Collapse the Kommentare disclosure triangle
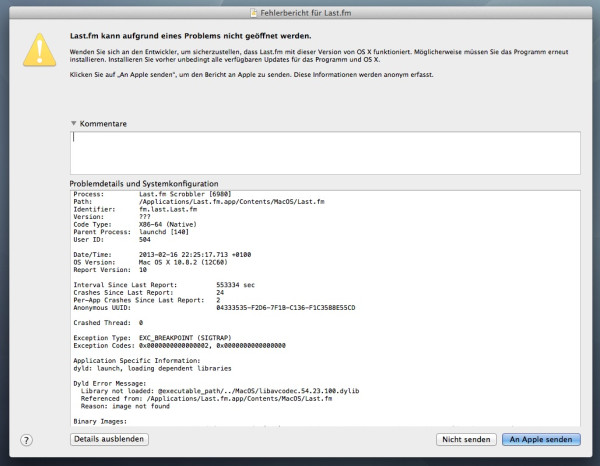600x466 pixels. [x=73, y=123]
